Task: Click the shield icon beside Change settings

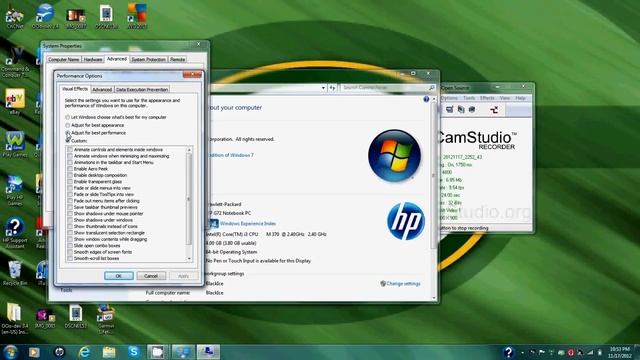Action: coord(383,283)
